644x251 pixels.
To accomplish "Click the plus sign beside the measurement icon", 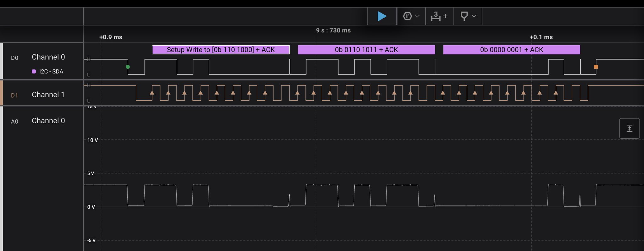I will pos(445,16).
